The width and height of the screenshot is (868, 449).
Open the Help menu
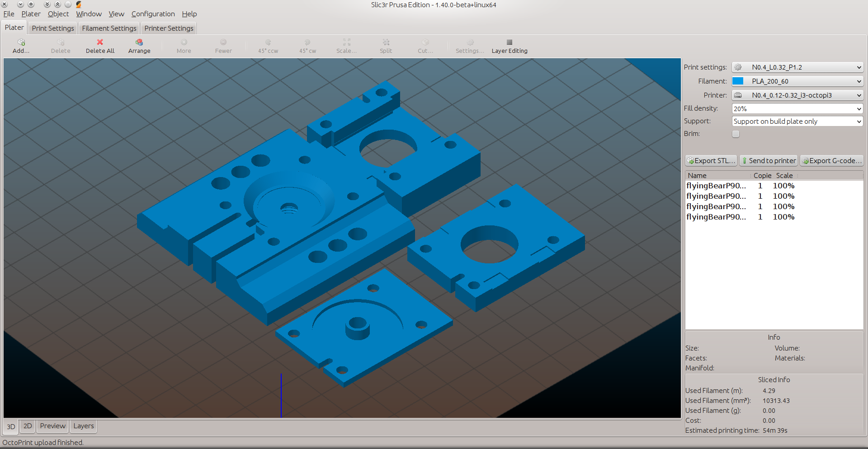point(189,14)
